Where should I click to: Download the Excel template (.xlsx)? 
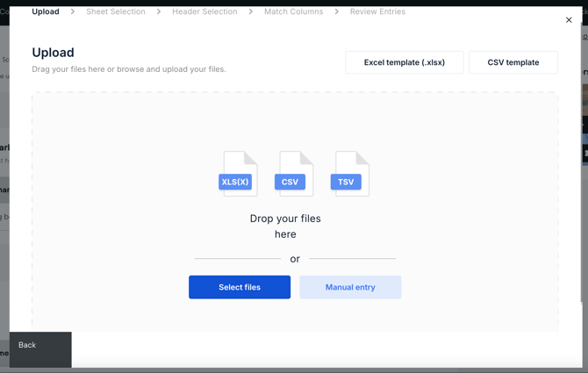tap(405, 62)
